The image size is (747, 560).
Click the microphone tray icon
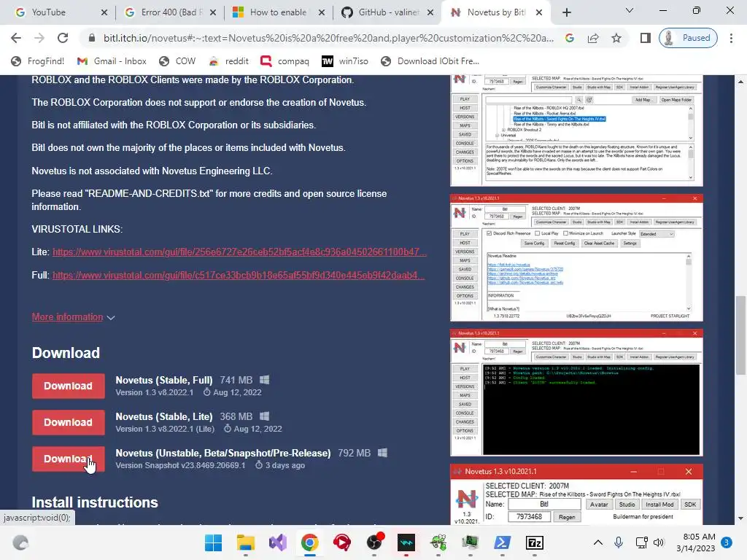tap(619, 542)
